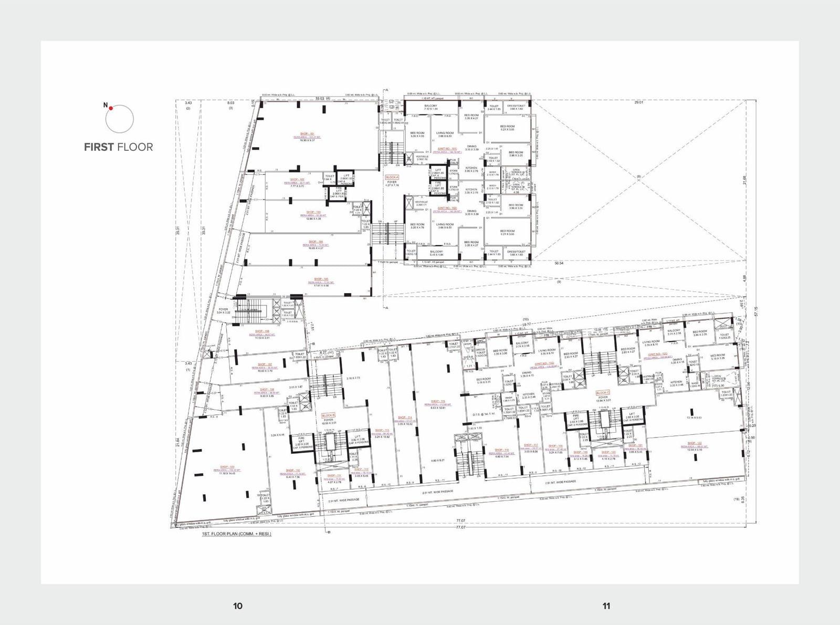Click the 57.15 vertical dimension label
The image size is (840, 625).
(x=756, y=312)
